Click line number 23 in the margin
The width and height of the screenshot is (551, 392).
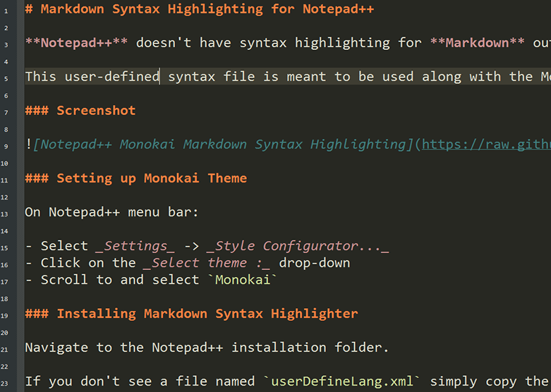4,384
